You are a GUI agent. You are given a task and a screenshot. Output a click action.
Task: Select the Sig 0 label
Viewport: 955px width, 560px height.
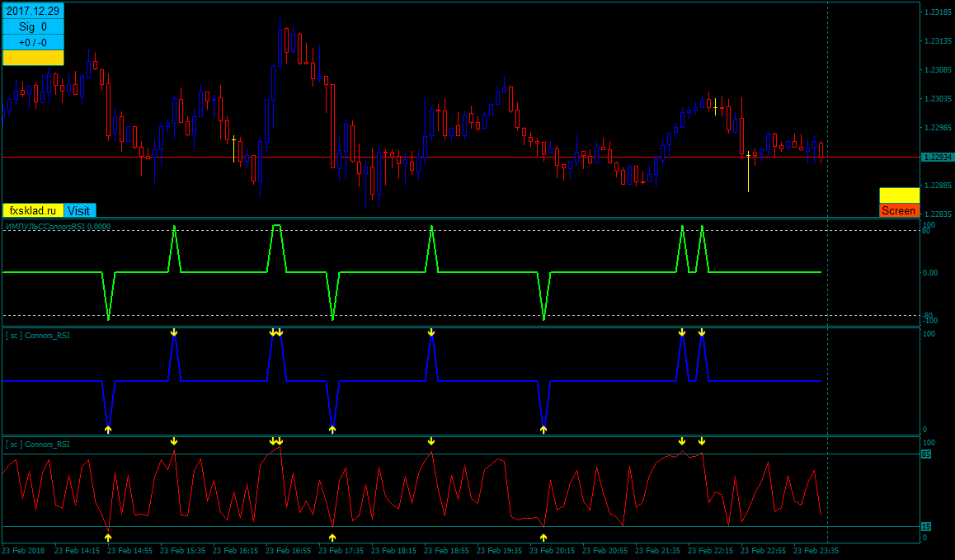[33, 27]
